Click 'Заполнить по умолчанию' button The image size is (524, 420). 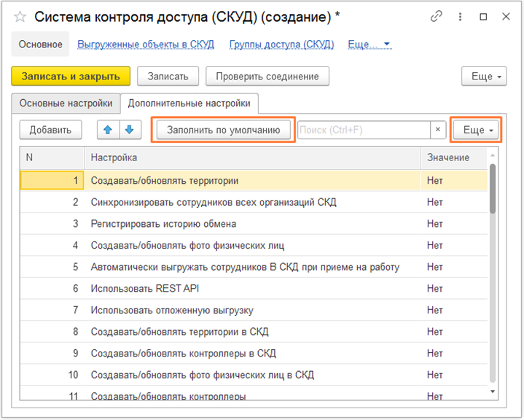click(x=223, y=130)
